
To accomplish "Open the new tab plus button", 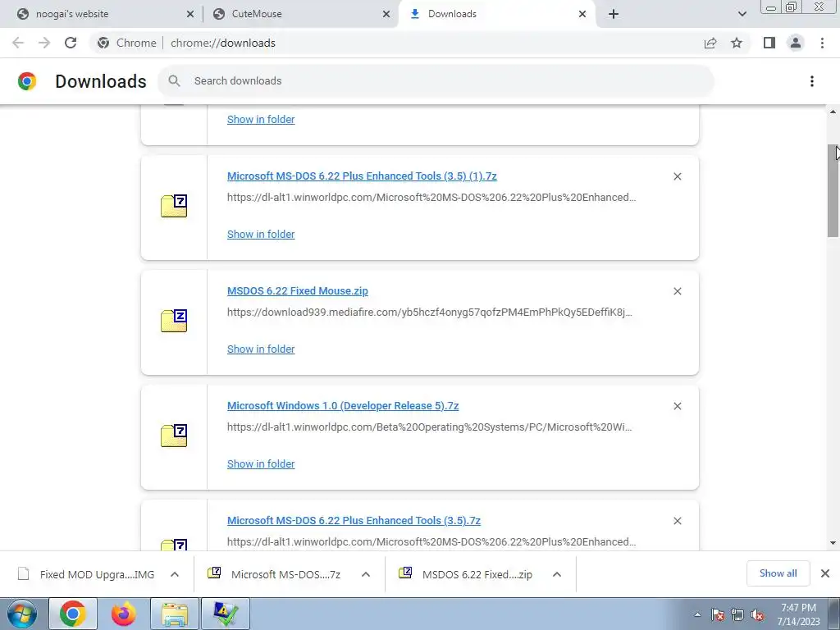I will [x=614, y=14].
